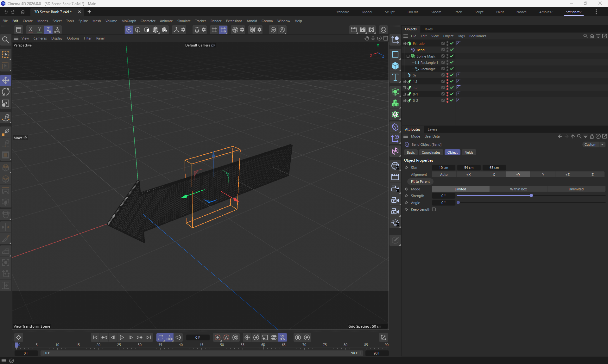Screen dimensions: 608x364
Task: Collapse the Extrude object hierarchy
Action: coord(404,43)
